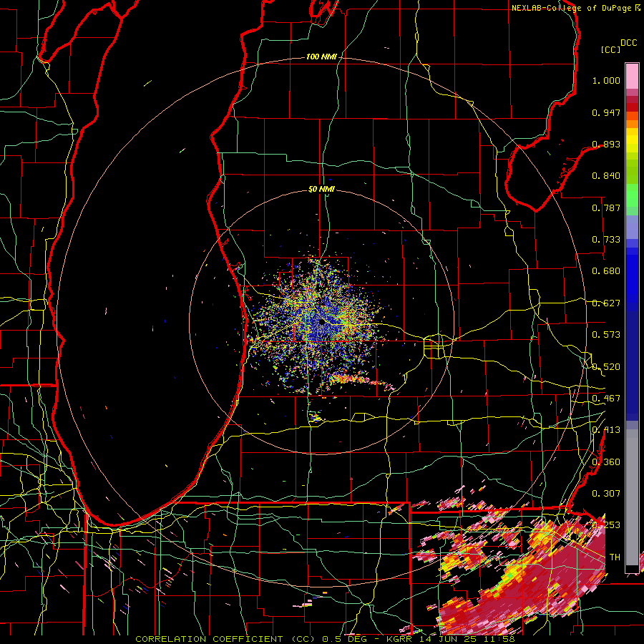The height and width of the screenshot is (644, 644).
Task: Click the "TH" threshold label on the legend
Action: pos(615,557)
